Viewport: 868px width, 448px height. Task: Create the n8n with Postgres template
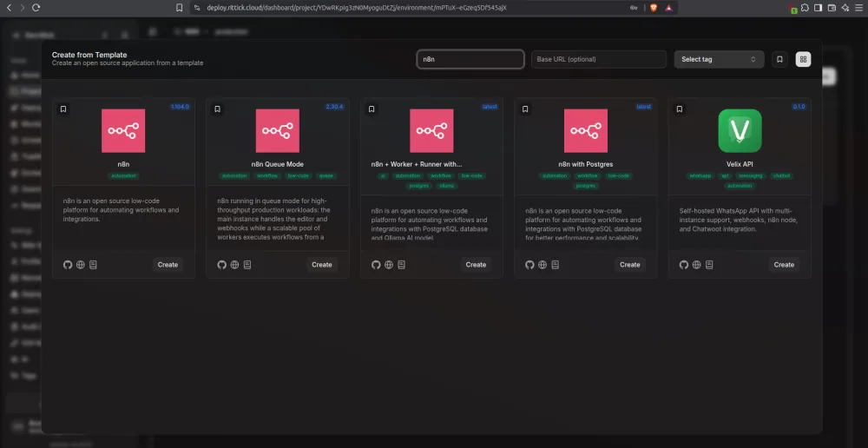tap(630, 265)
